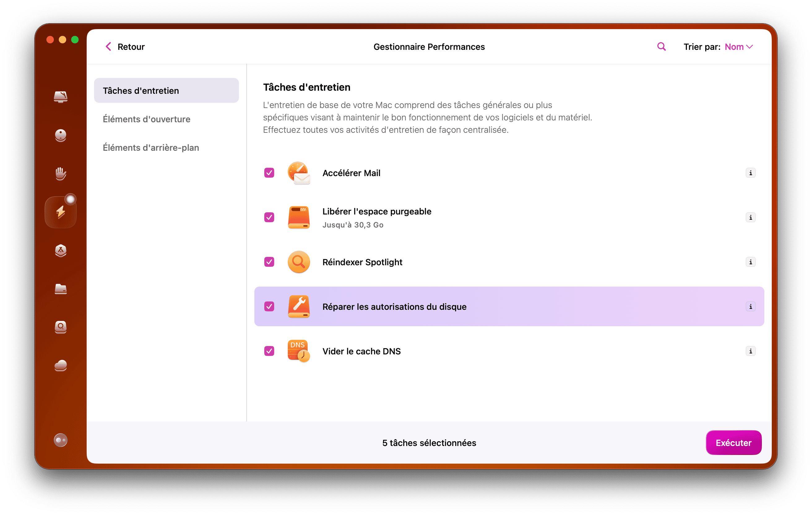Open the Smart Care module at sidebar top
The width and height of the screenshot is (812, 515).
[x=61, y=97]
